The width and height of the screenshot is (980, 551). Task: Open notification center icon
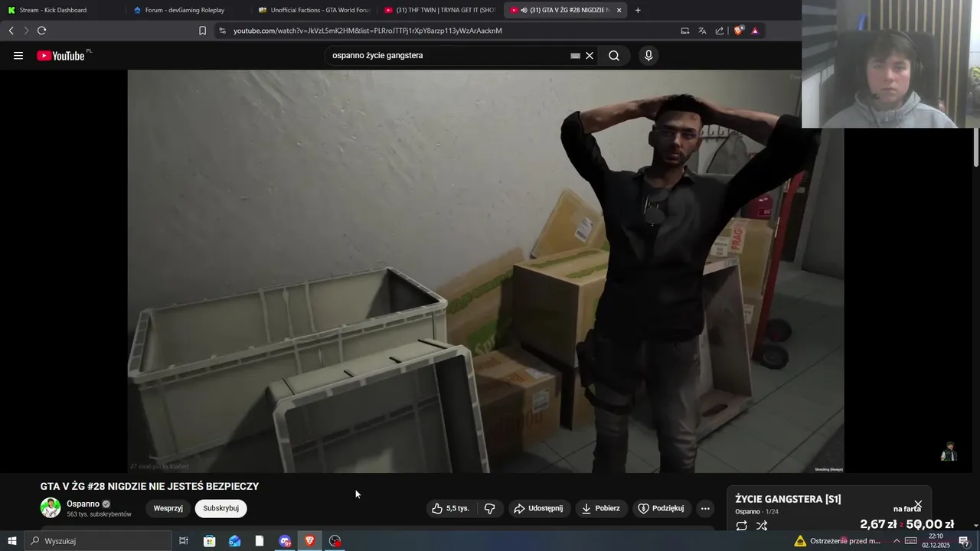coord(964,541)
